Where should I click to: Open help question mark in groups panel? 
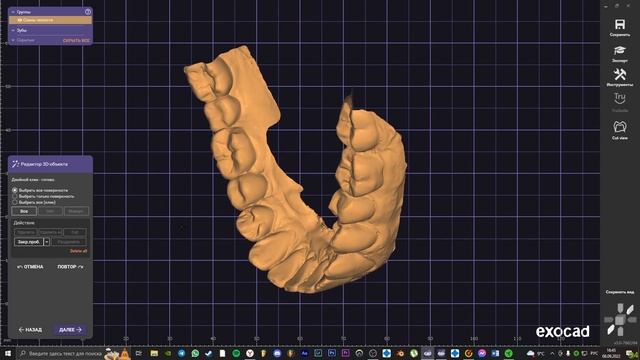coord(88,12)
